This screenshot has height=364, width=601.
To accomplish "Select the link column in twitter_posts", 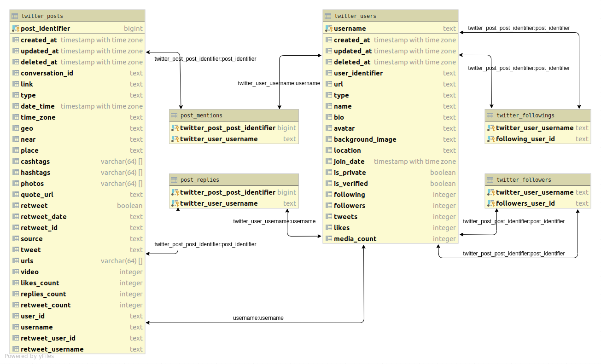I will click(77, 84).
